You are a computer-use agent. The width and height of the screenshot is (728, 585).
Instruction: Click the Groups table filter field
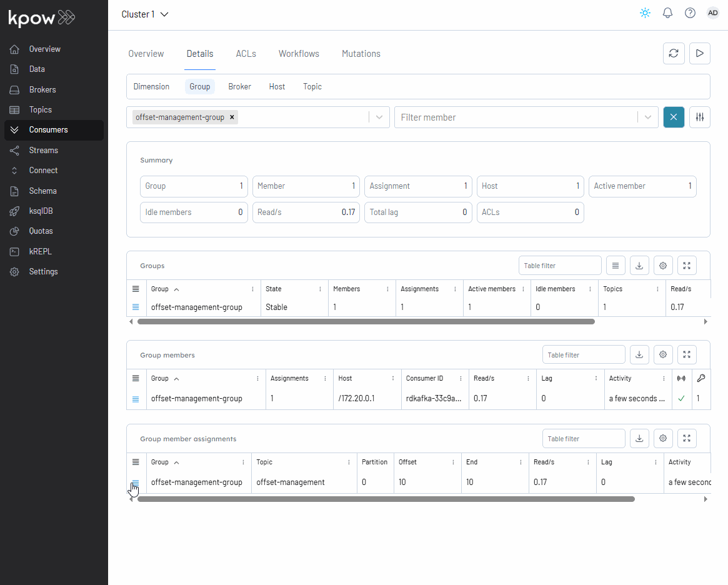[x=560, y=266]
